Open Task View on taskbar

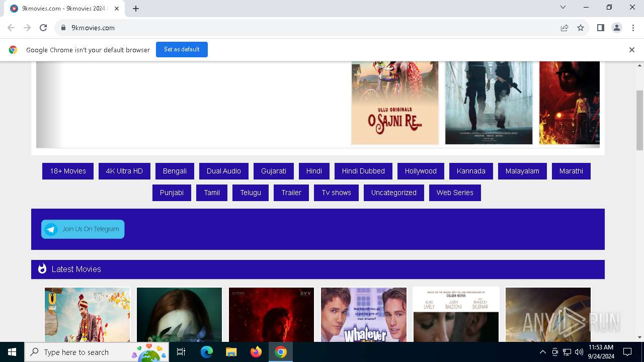coord(181,352)
